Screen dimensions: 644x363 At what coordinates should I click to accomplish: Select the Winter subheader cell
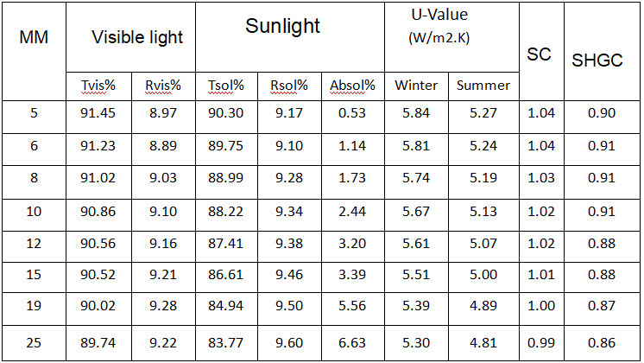pos(416,86)
